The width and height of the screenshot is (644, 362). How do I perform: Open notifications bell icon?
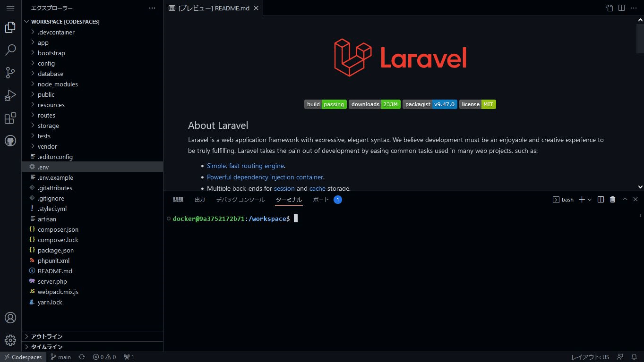(x=634, y=357)
